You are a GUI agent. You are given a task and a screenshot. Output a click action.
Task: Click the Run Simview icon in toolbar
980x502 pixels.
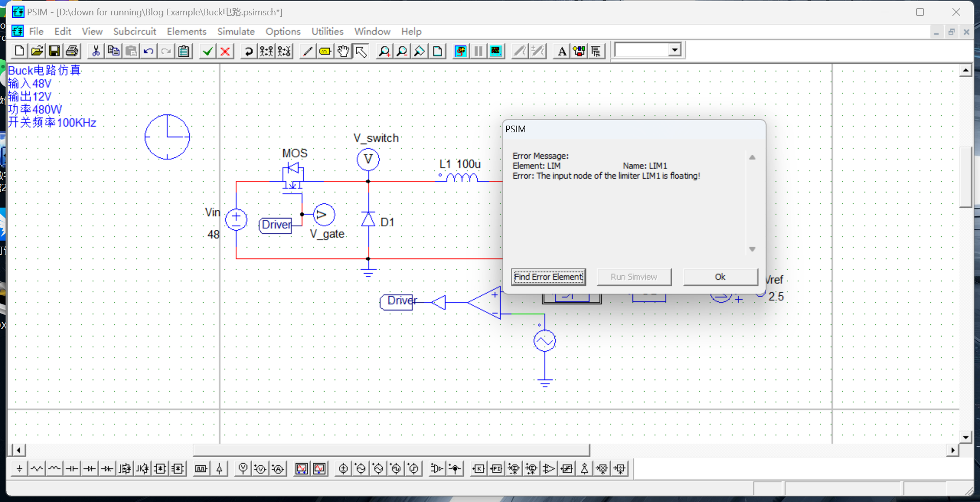pos(496,51)
